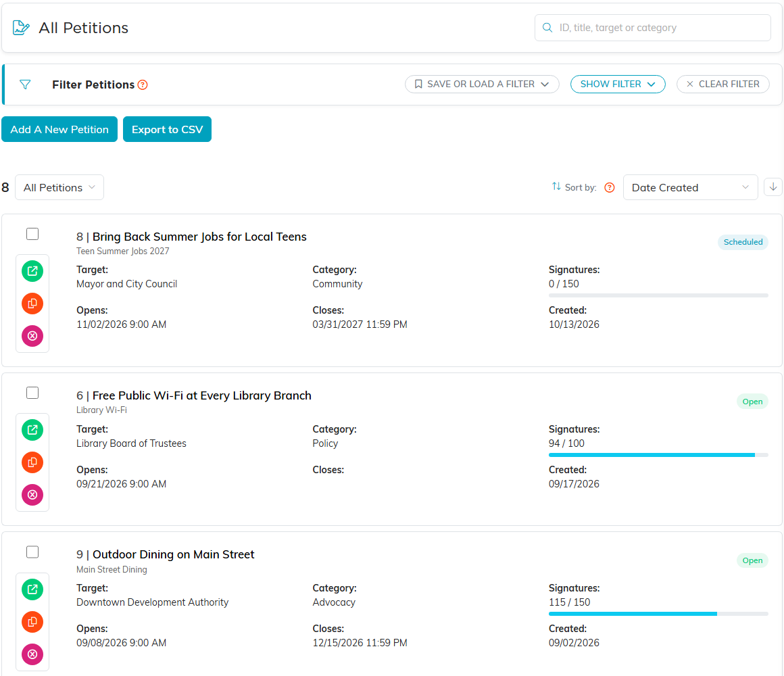Click created date 09/02/2026

tap(574, 642)
